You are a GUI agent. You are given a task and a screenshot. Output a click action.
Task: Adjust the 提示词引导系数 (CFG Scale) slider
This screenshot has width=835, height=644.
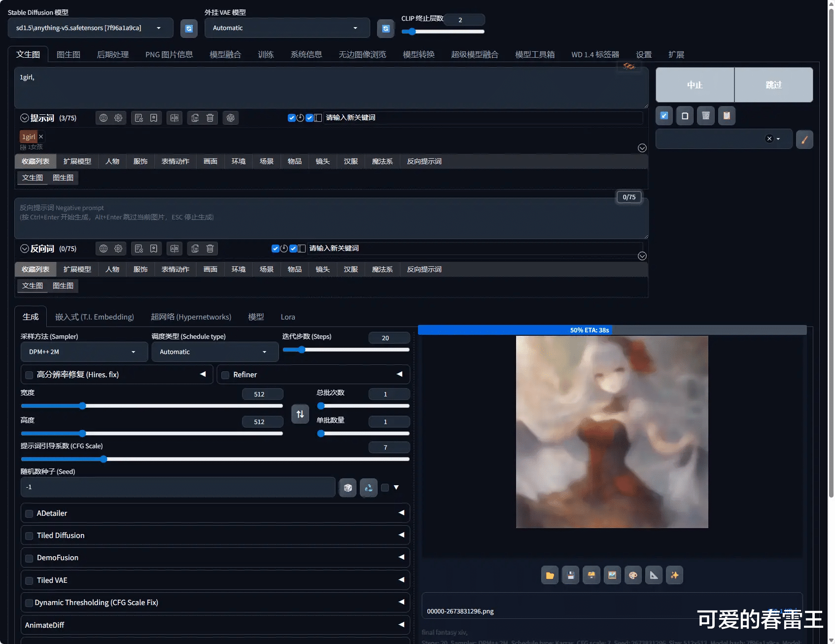(215, 459)
